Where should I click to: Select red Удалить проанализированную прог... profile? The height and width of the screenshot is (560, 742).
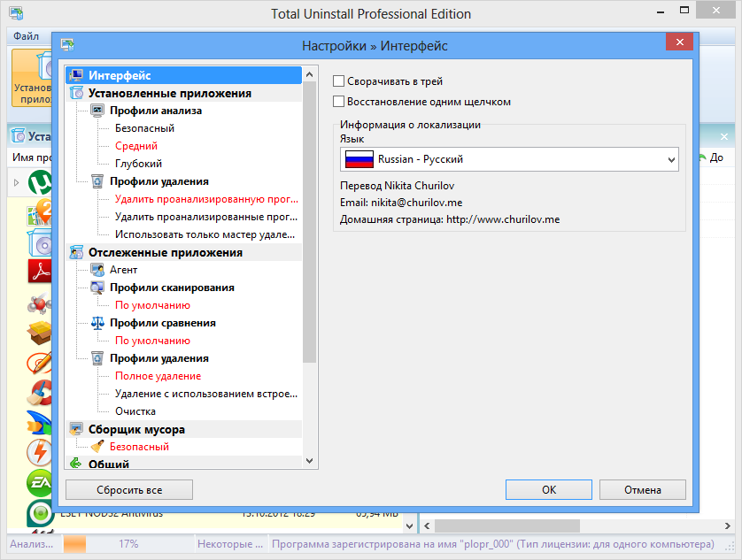[x=206, y=199]
